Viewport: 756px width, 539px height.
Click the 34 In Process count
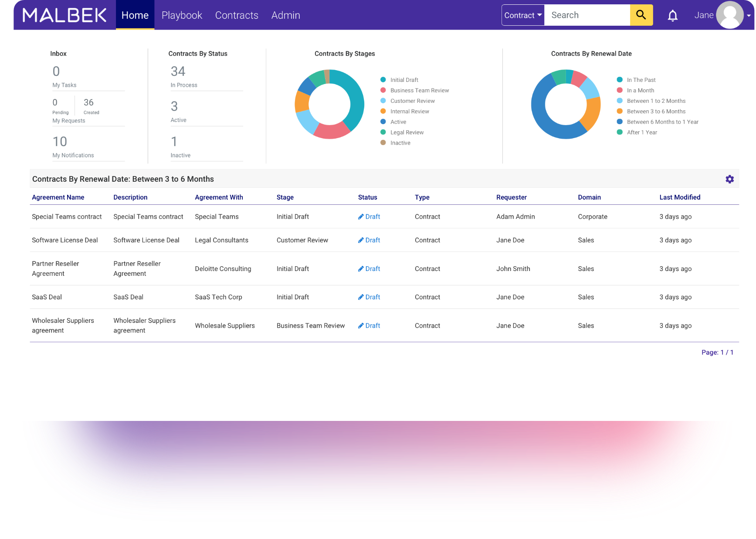point(178,71)
